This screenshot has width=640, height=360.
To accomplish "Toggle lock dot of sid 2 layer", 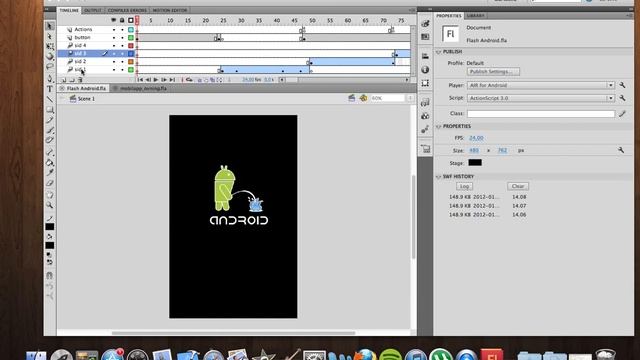I will click(x=122, y=62).
